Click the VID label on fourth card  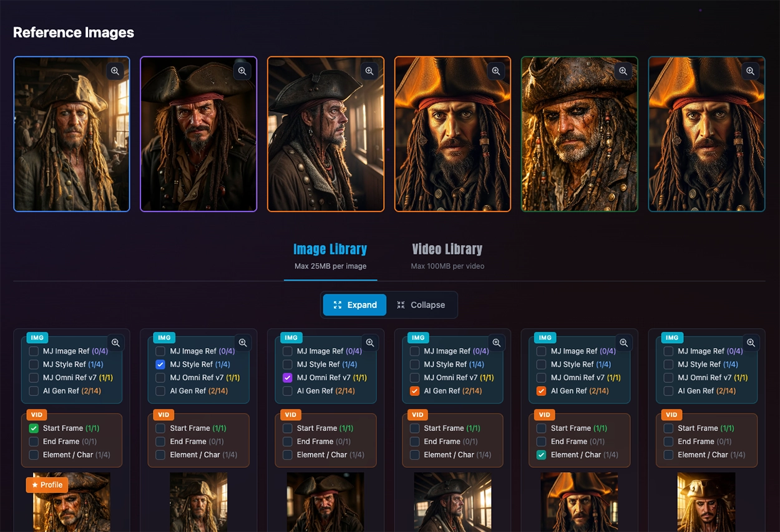click(x=417, y=415)
